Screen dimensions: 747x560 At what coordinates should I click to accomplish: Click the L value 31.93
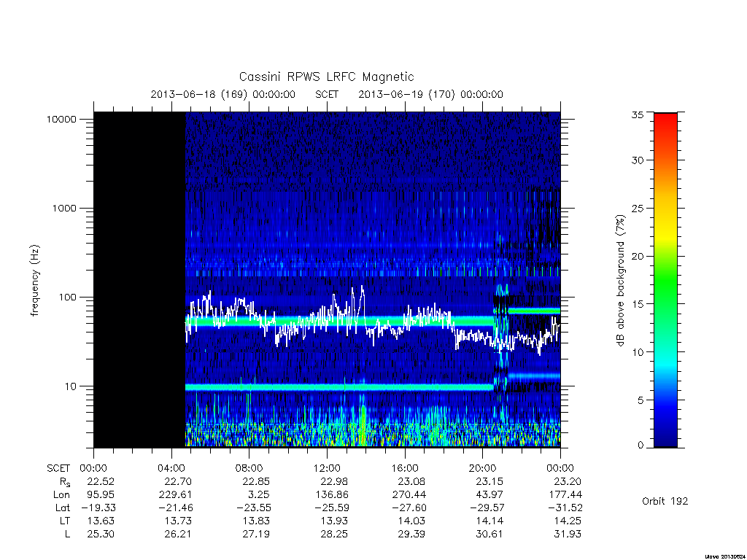[x=568, y=534]
